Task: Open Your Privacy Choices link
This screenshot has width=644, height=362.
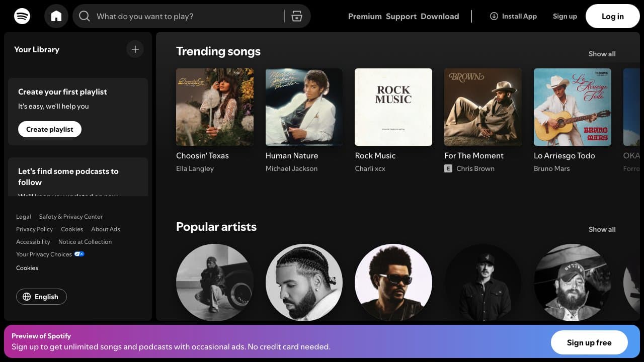Action: [50, 254]
